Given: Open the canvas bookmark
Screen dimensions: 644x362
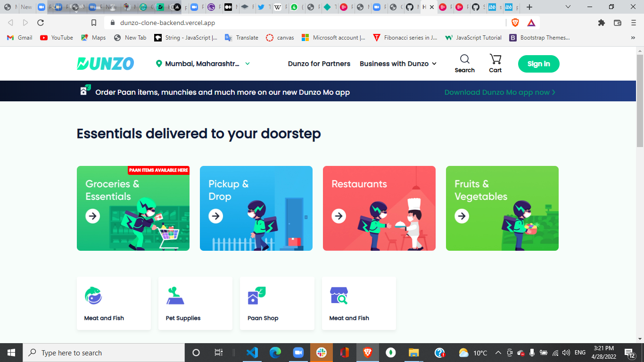Looking at the screenshot, I should tap(280, 38).
